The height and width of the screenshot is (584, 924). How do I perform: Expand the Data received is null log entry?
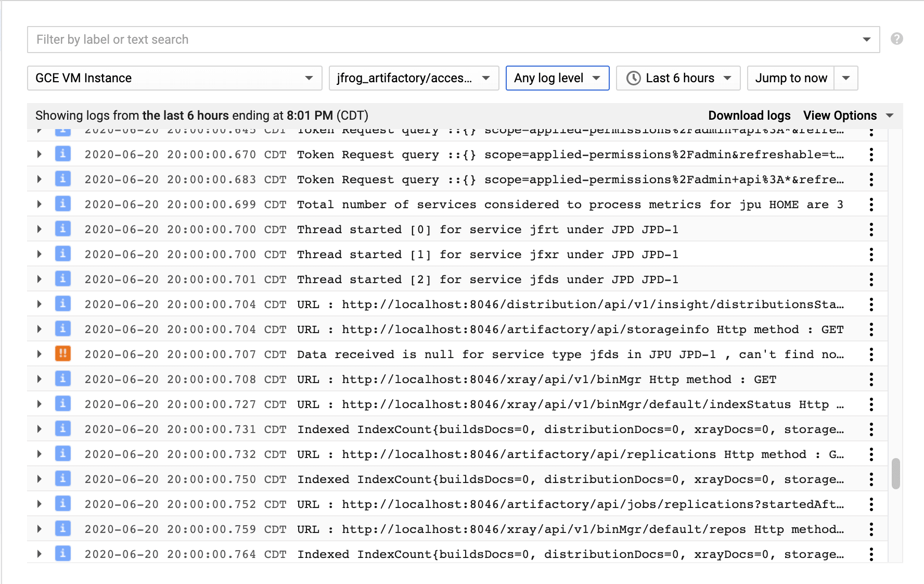coord(40,354)
